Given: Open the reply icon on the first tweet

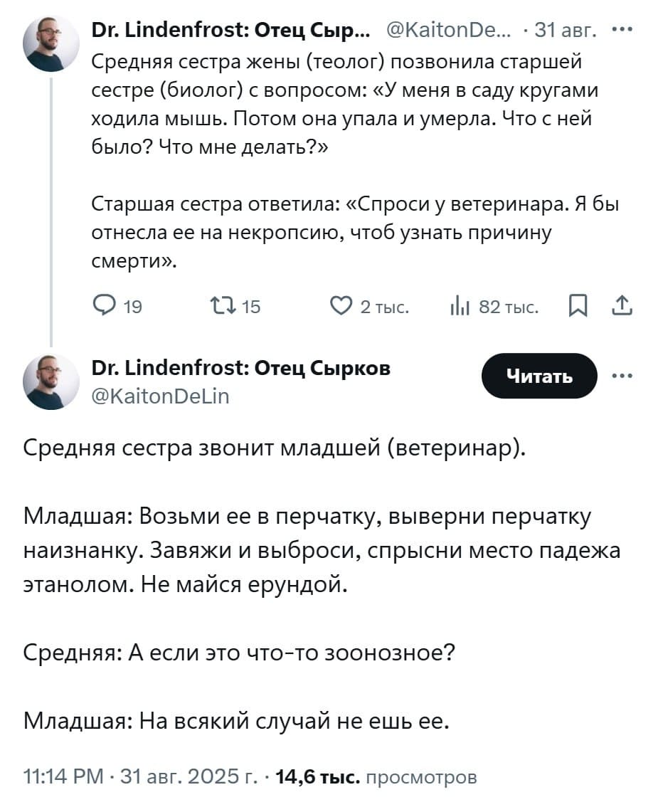Looking at the screenshot, I should click(x=105, y=306).
